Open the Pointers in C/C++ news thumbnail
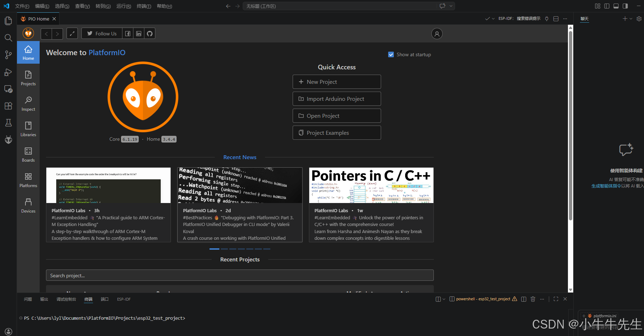The image size is (644, 336). click(371, 185)
